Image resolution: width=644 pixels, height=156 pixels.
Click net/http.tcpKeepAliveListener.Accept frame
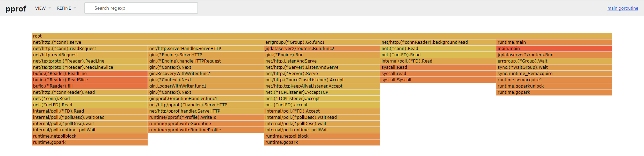(x=322, y=86)
